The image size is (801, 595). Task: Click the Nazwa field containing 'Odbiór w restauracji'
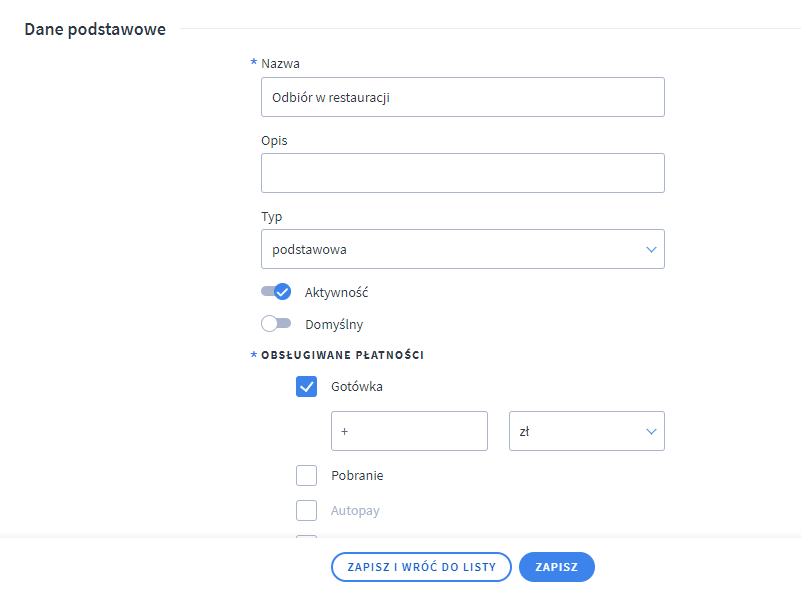[x=462, y=97]
